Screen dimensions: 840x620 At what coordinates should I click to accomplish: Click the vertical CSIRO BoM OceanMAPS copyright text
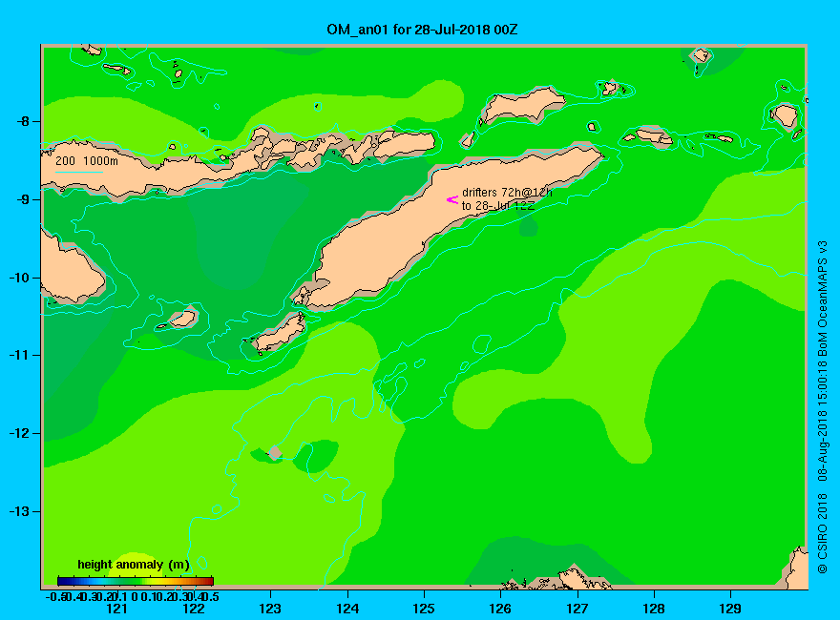point(822,407)
